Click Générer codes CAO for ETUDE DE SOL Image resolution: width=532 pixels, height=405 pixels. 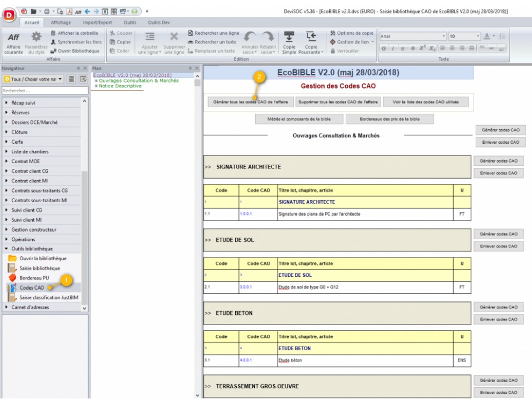[x=498, y=234]
